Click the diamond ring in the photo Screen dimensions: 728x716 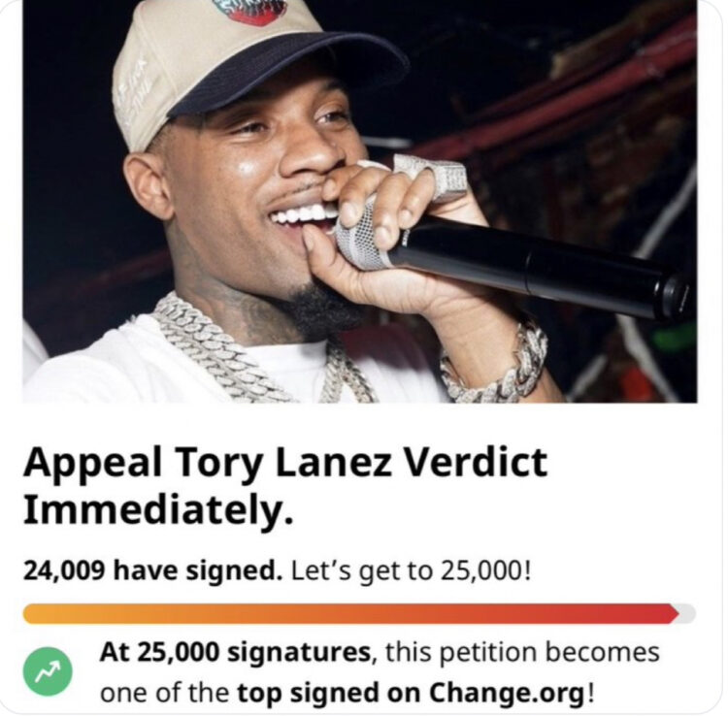point(432,178)
